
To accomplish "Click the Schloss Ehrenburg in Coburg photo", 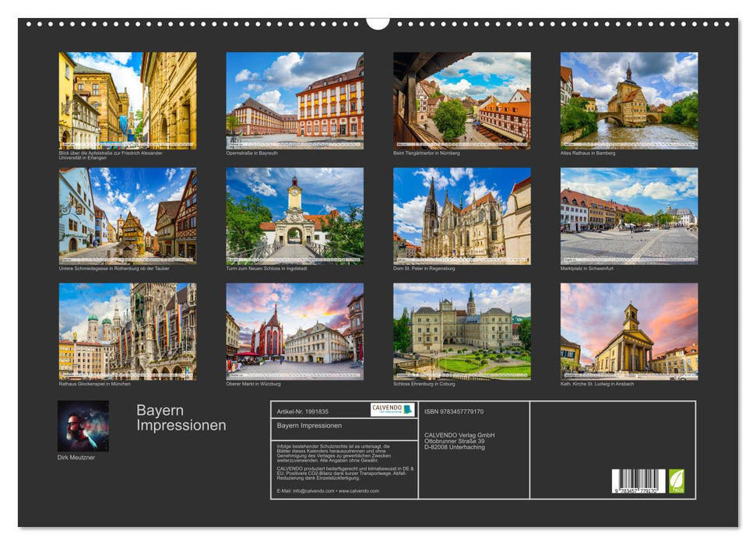I will [x=459, y=335].
